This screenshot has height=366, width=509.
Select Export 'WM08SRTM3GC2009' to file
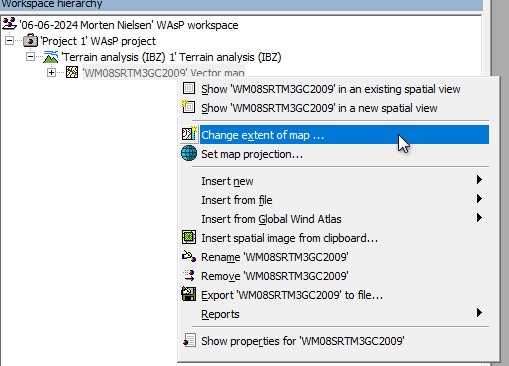coord(335,295)
